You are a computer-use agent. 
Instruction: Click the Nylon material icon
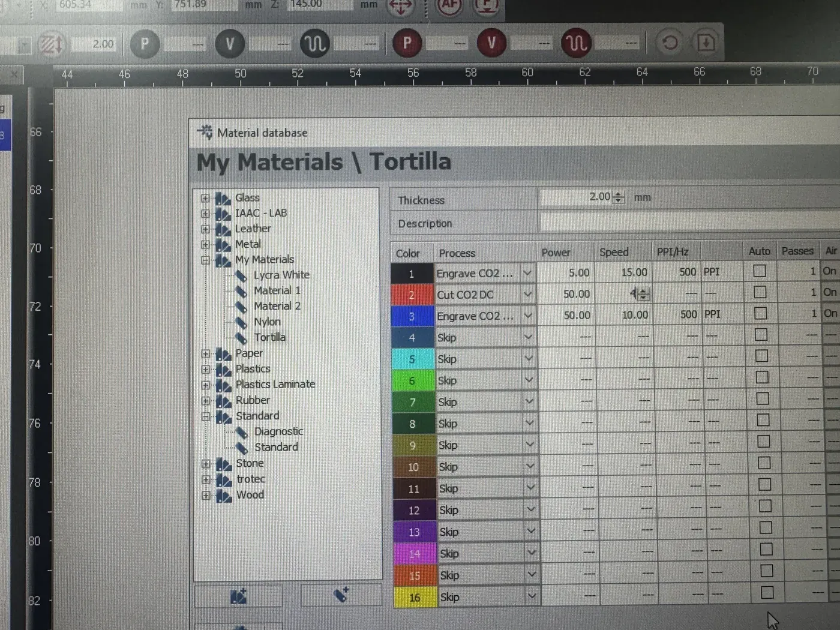241,322
